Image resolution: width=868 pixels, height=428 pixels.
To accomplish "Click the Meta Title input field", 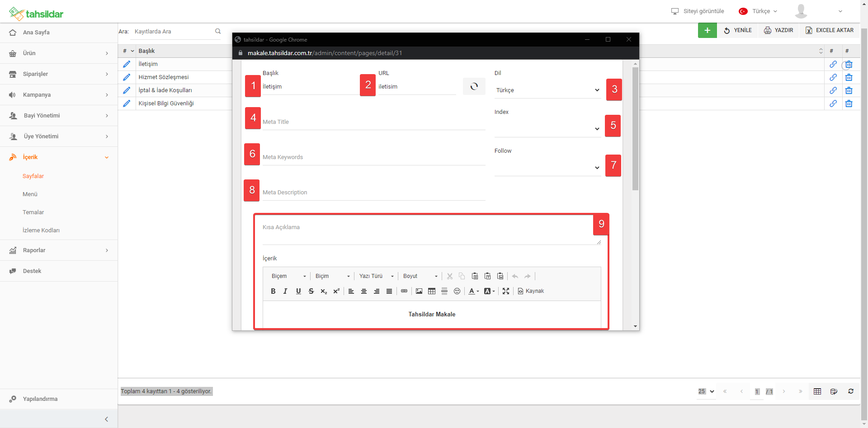I will tap(374, 122).
